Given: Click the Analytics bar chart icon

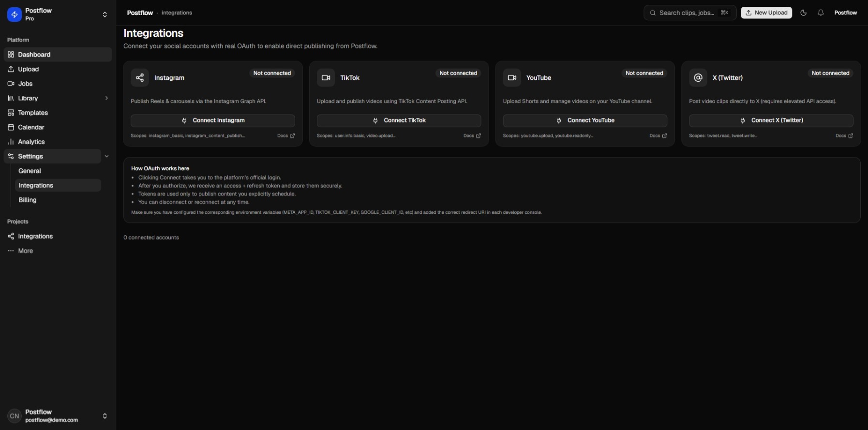Looking at the screenshot, I should point(11,142).
